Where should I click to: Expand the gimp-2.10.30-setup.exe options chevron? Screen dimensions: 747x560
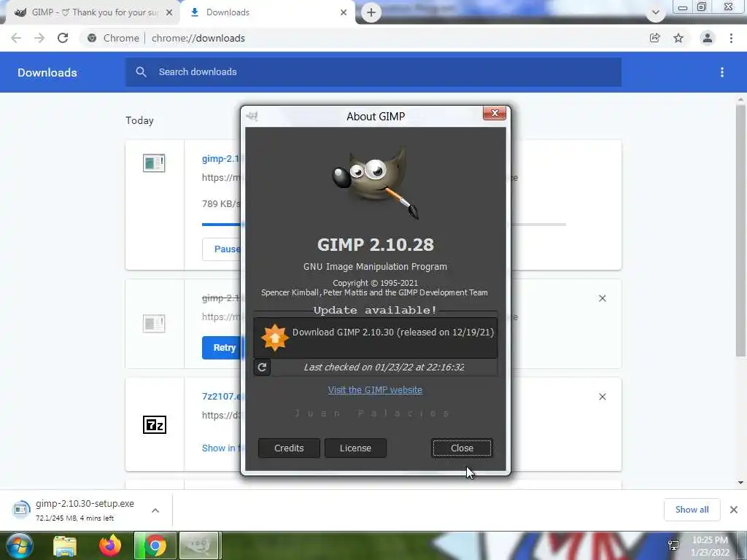155,510
